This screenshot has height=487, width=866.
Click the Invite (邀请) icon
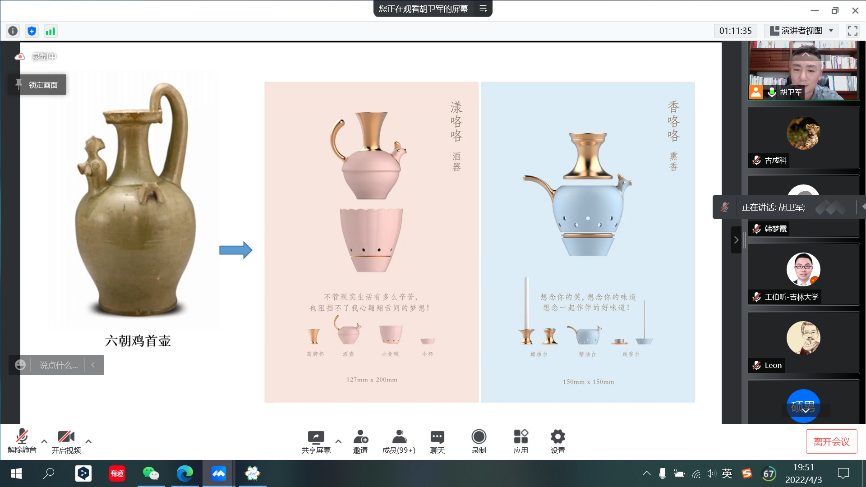(360, 441)
